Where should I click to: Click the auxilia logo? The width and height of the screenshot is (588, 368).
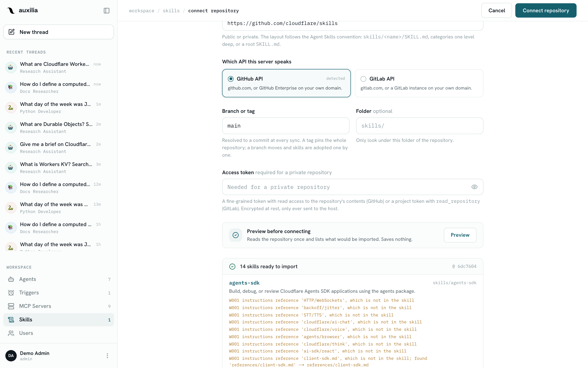(x=22, y=10)
